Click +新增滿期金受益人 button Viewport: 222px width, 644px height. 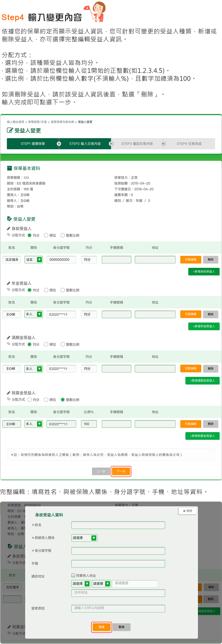202,381
